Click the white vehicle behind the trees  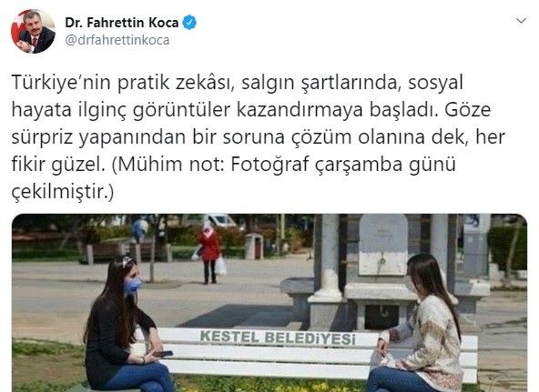pyautogui.click(x=220, y=220)
